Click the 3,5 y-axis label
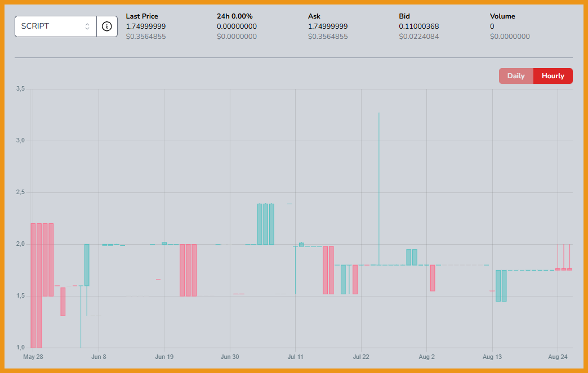Image resolution: width=588 pixels, height=373 pixels. 20,89
